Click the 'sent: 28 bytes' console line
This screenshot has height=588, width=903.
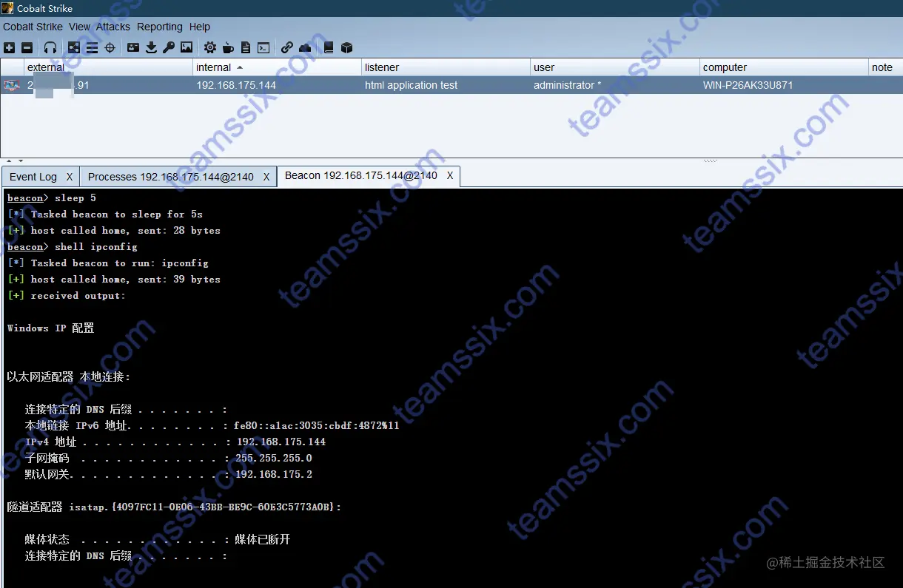[114, 230]
